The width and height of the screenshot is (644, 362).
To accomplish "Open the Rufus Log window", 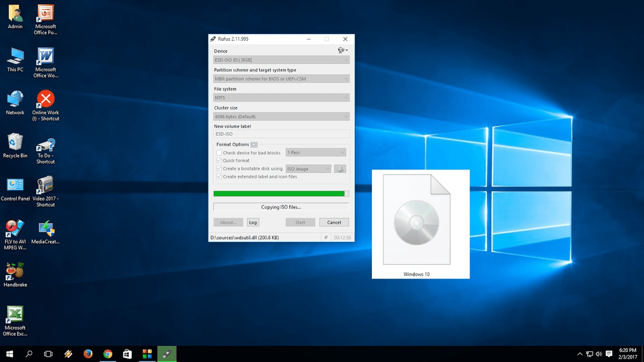I will [253, 221].
